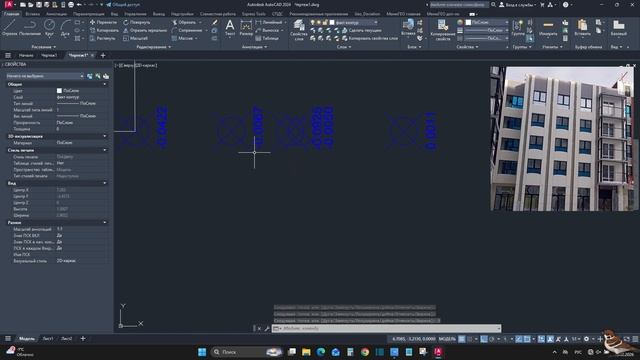Select the Текст text tool

click(x=230, y=28)
